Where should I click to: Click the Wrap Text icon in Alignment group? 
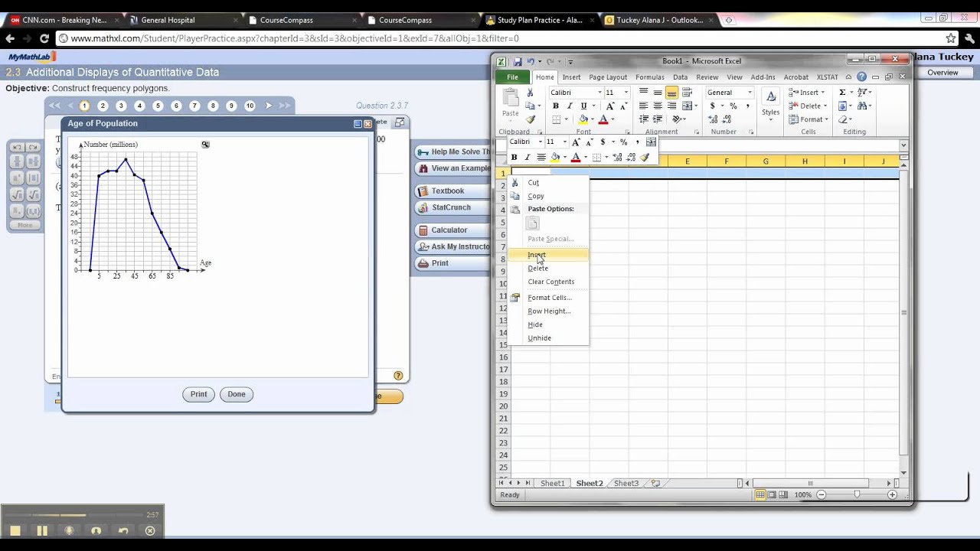687,93
